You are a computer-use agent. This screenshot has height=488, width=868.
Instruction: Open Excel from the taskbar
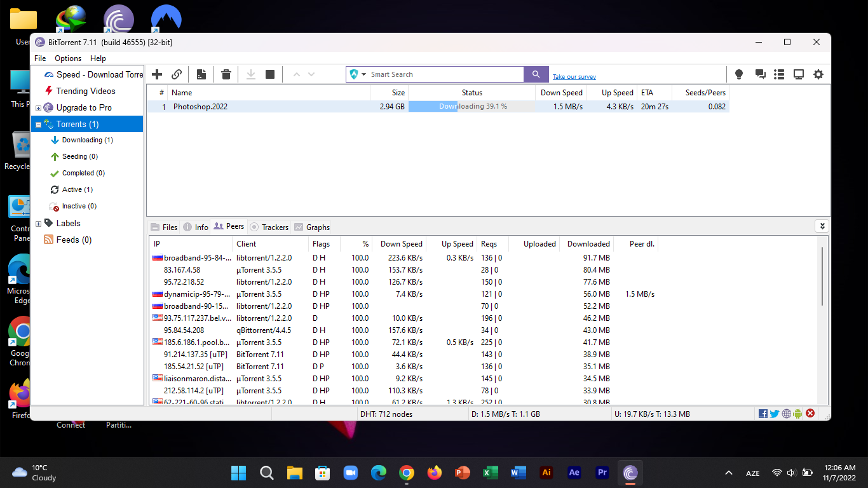point(490,473)
